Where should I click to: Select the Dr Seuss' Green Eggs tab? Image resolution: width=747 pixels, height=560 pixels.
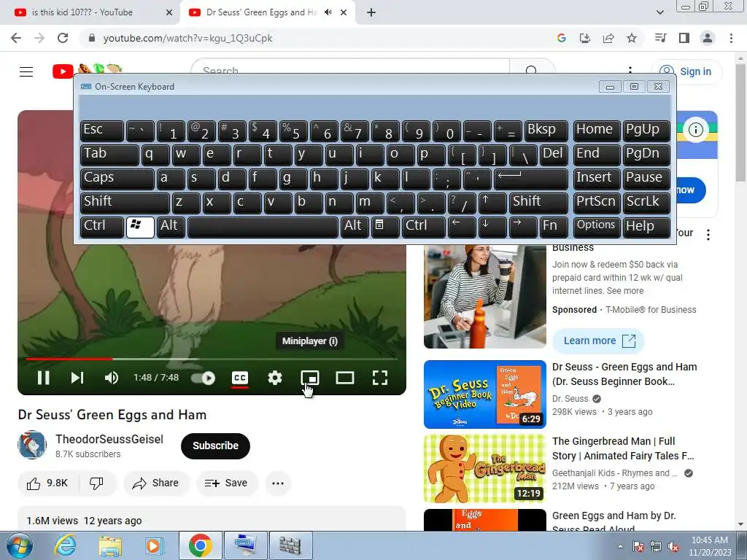click(x=261, y=12)
